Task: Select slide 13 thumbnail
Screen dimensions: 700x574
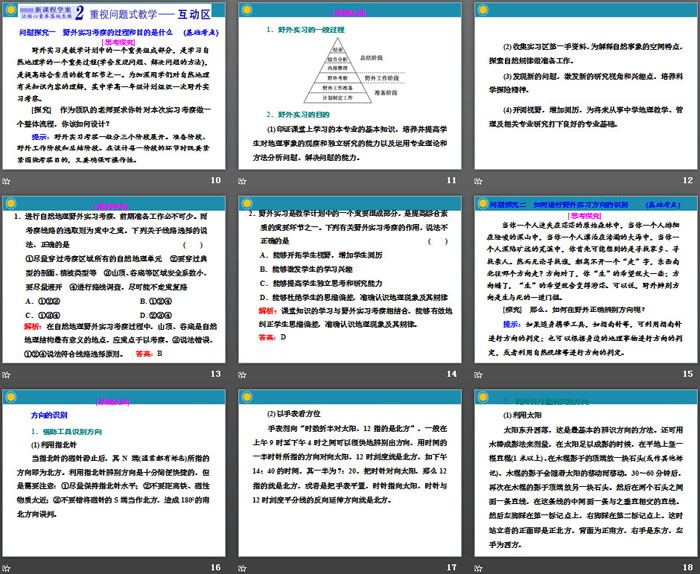Action: (114, 279)
